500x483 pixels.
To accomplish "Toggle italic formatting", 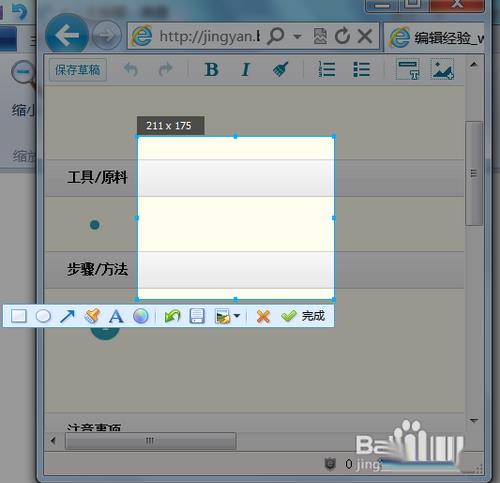I will coord(246,70).
